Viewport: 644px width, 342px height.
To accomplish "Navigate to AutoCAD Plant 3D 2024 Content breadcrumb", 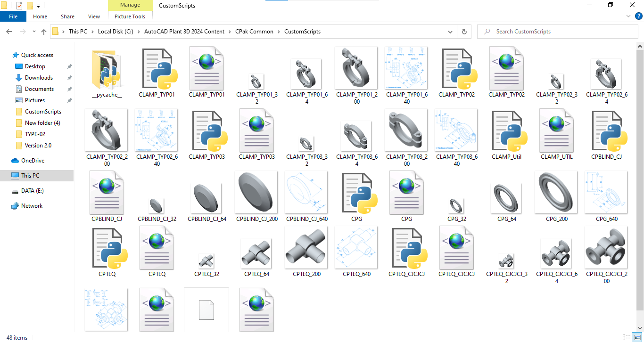I will 184,32.
